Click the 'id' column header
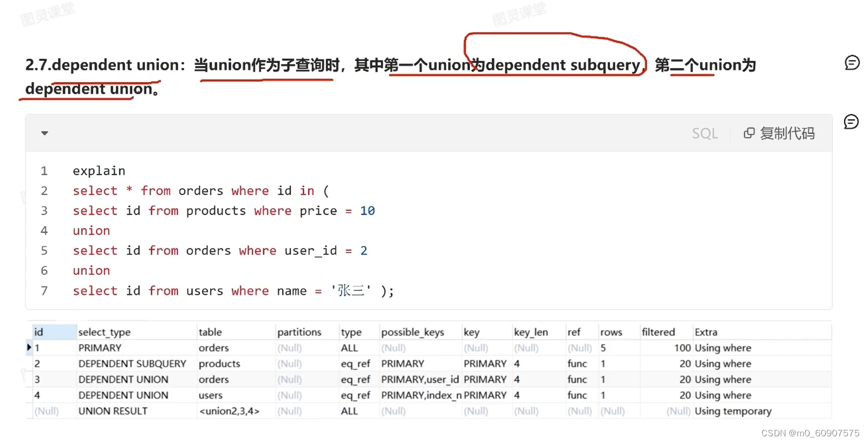Screen dimensions: 868x443 click(x=54, y=332)
